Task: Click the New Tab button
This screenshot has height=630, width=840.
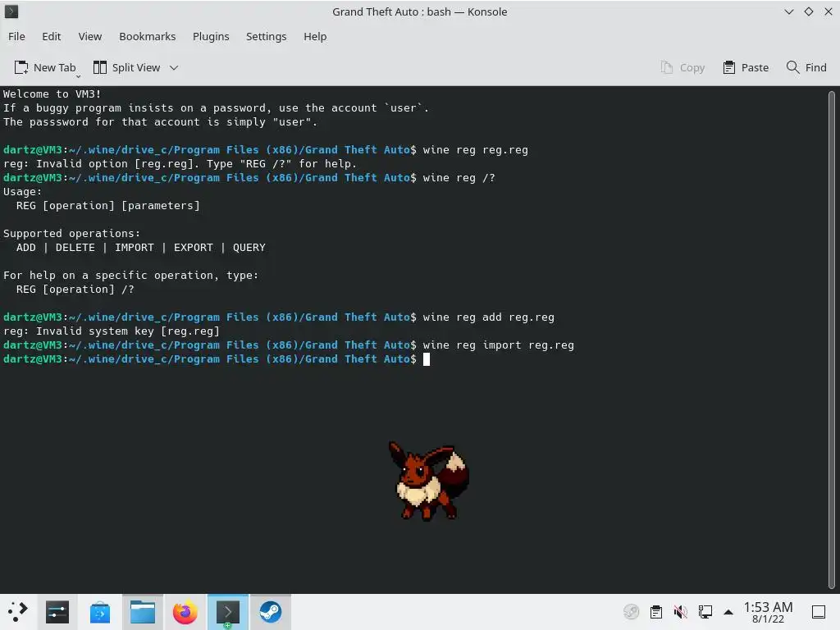Action: (46, 67)
